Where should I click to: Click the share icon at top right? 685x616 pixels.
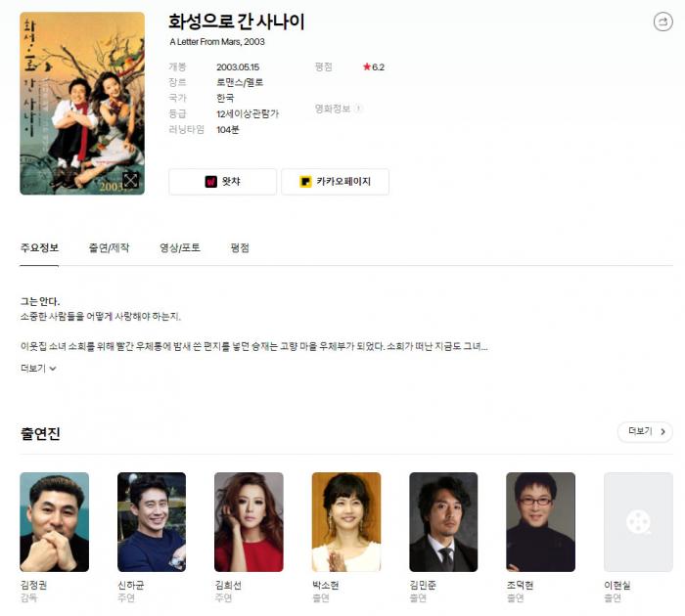coord(662,22)
